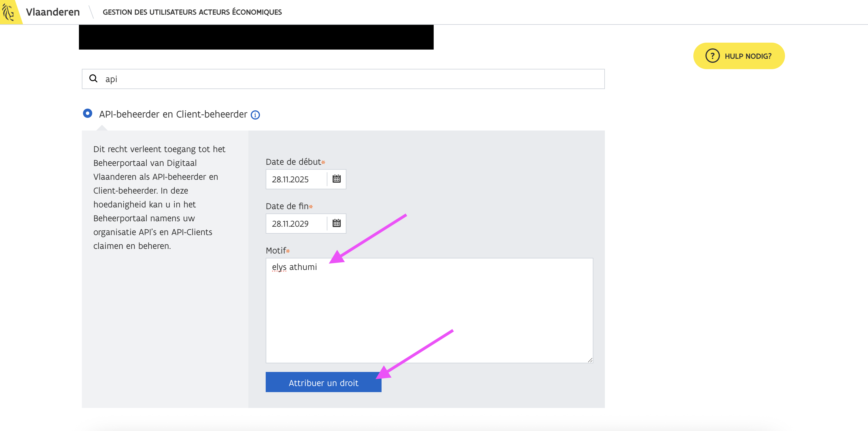Viewport: 868px width, 431px height.
Task: Click Gestion des utilisateurs acteurs économiques title
Action: (192, 12)
